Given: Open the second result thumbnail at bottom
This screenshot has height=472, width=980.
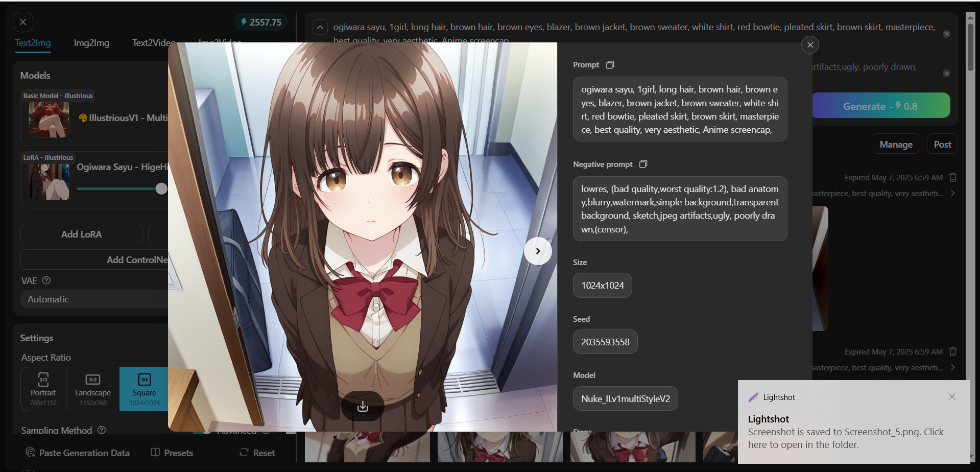Looking at the screenshot, I should [500, 447].
